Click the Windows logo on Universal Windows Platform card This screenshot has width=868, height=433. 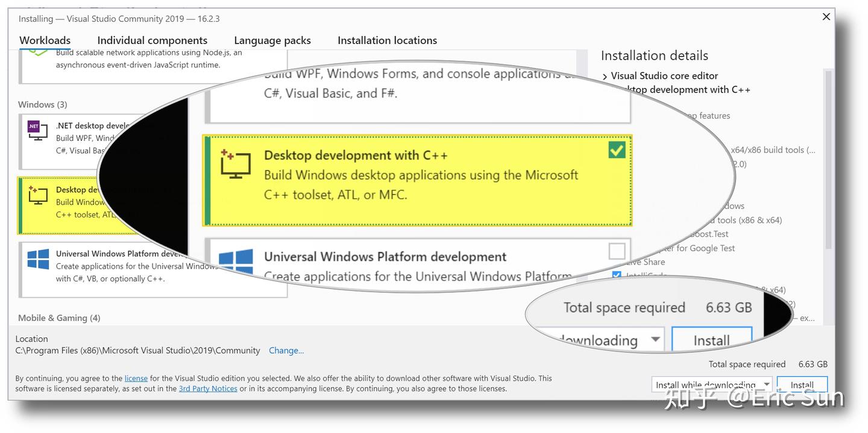tap(37, 259)
